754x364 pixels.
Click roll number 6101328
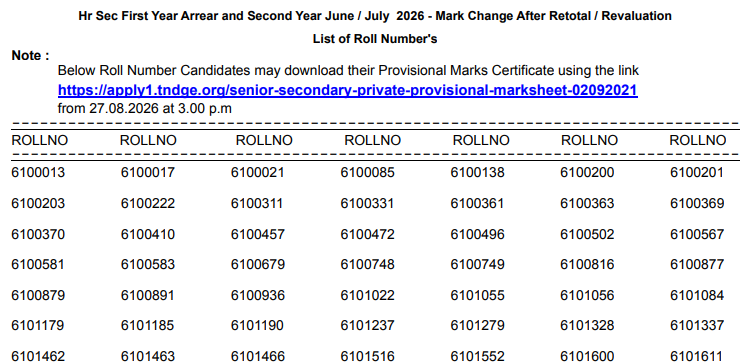[587, 326]
